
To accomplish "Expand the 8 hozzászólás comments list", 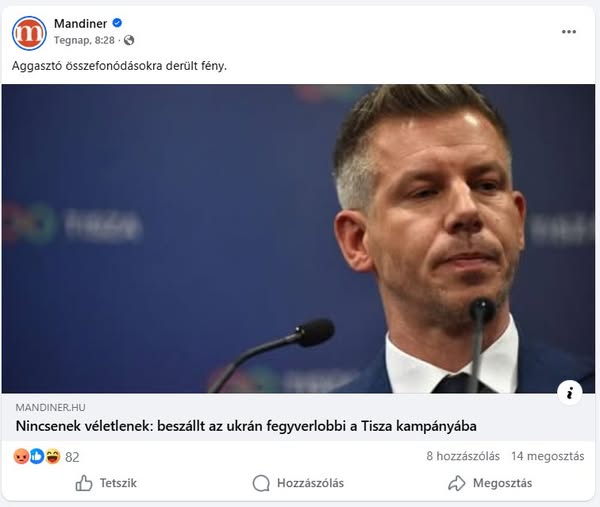I will coord(463,456).
